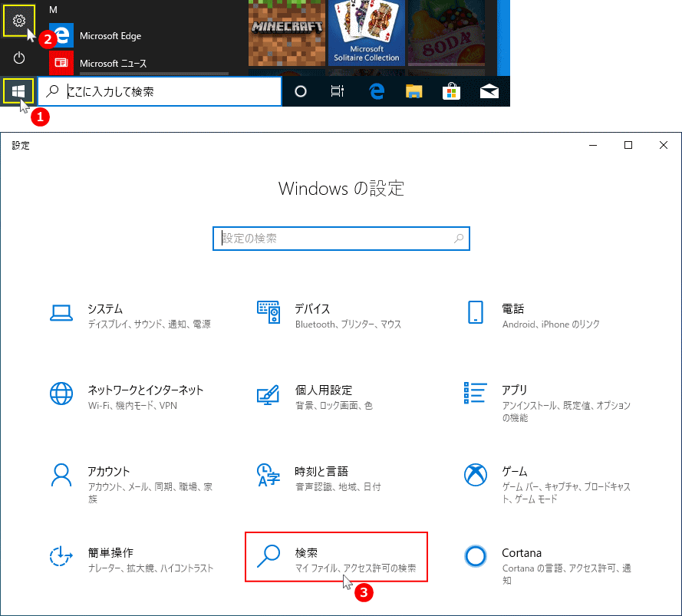
Task: Close the 設定 window
Action: 664,145
